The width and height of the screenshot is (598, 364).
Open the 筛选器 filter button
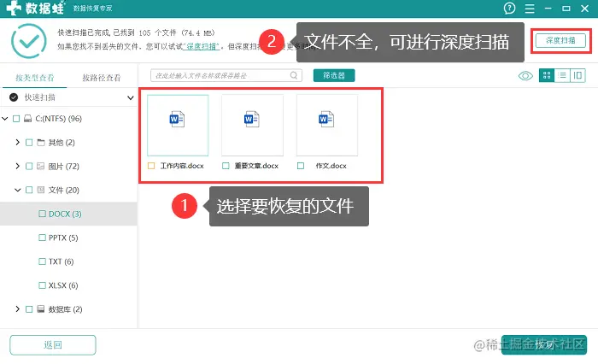pos(334,75)
